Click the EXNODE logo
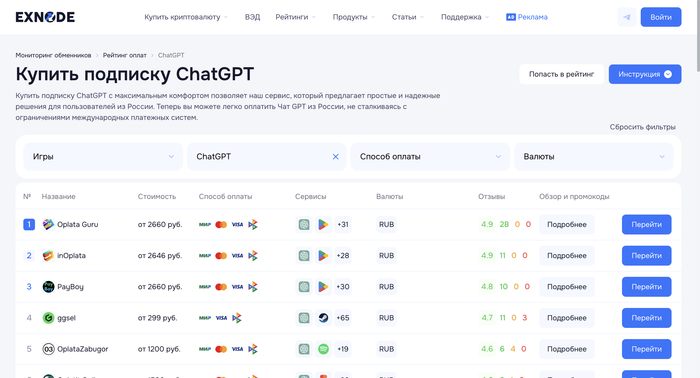The width and height of the screenshot is (700, 378). [45, 17]
